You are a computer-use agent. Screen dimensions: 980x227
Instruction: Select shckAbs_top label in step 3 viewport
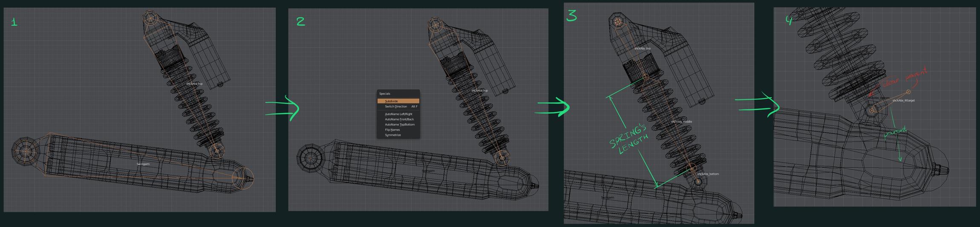[642, 49]
